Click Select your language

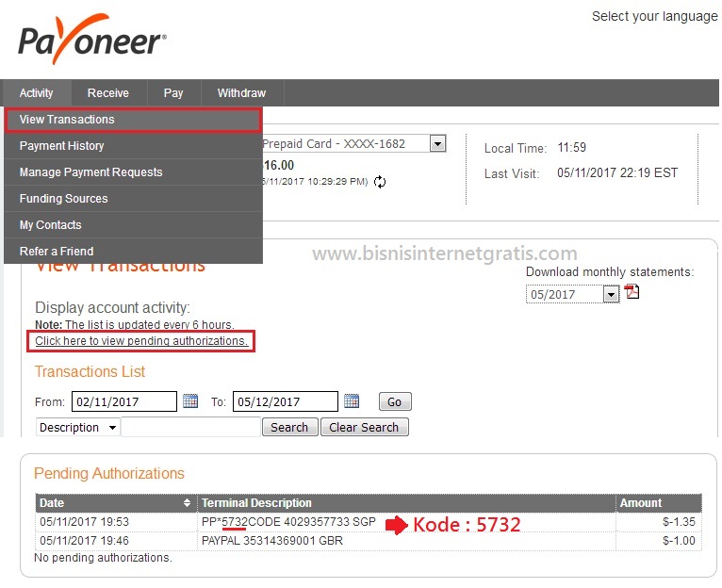[654, 17]
